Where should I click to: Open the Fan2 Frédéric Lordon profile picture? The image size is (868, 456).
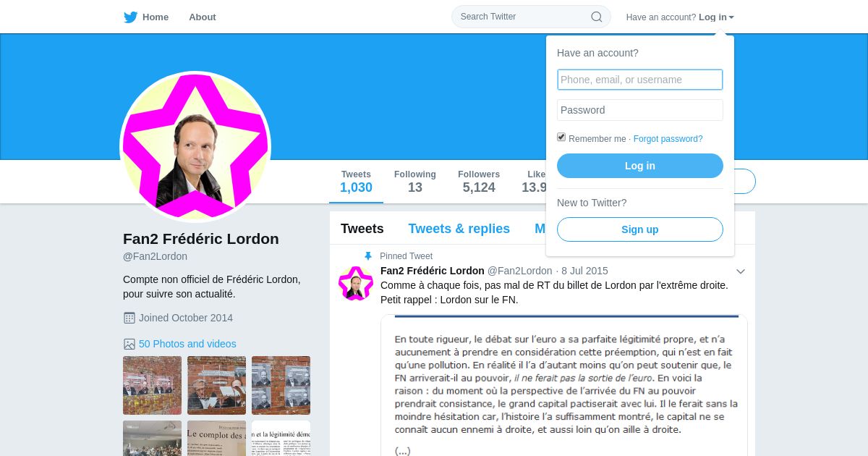195,146
